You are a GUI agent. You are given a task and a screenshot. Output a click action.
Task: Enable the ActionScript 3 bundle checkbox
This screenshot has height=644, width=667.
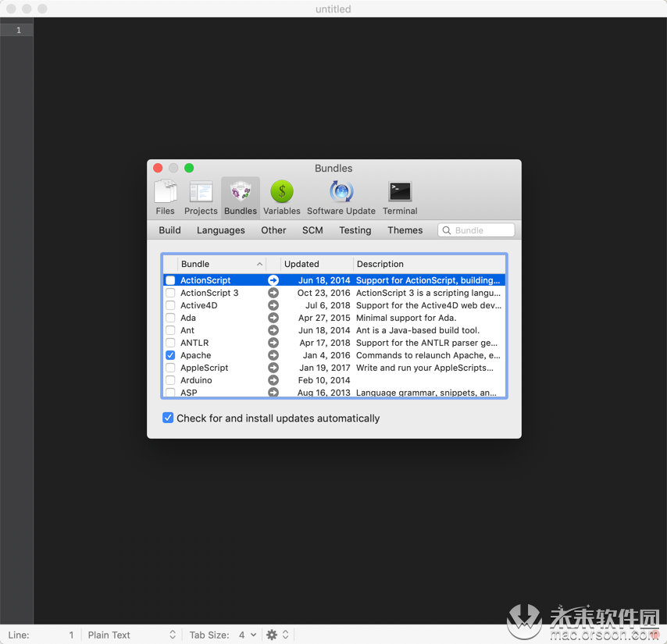pyautogui.click(x=170, y=293)
